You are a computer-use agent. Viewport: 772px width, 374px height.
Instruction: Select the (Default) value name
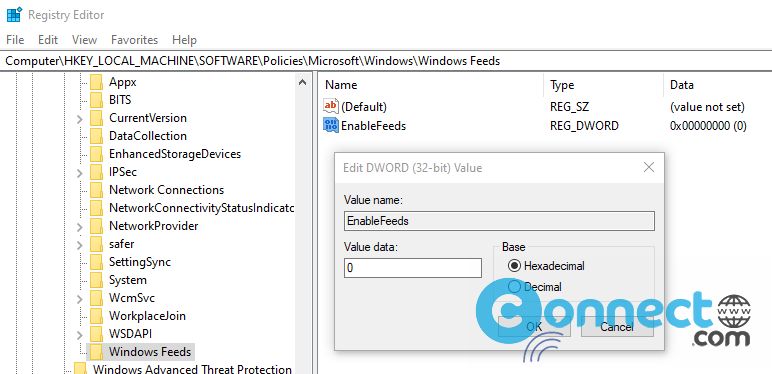tap(364, 107)
